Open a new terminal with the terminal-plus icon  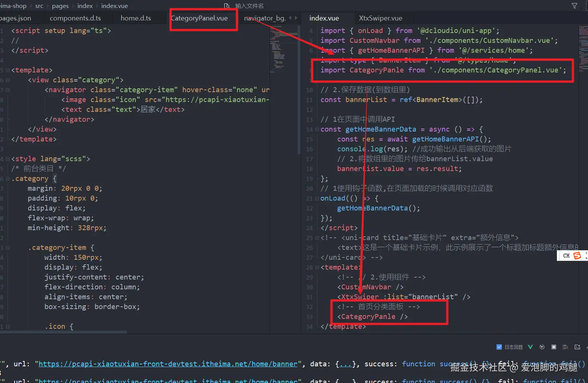click(577, 347)
